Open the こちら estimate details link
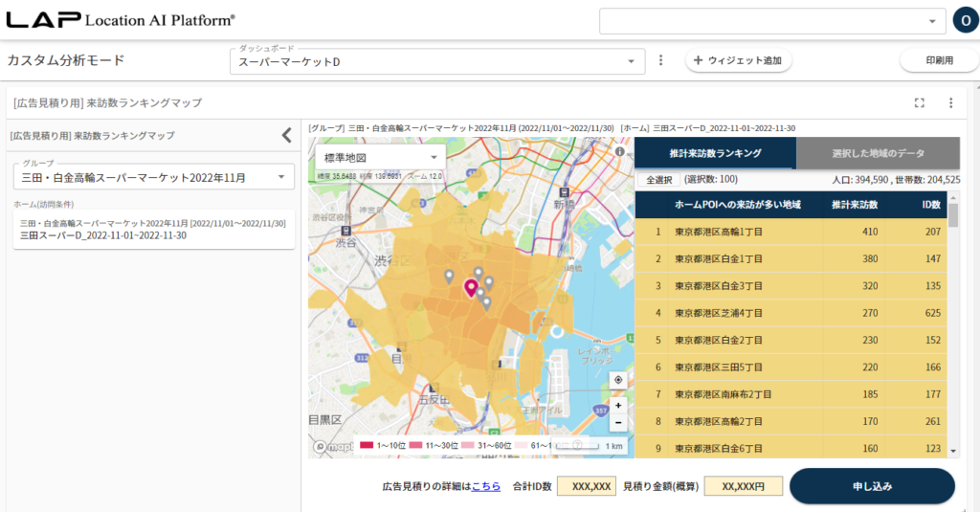 [x=485, y=486]
